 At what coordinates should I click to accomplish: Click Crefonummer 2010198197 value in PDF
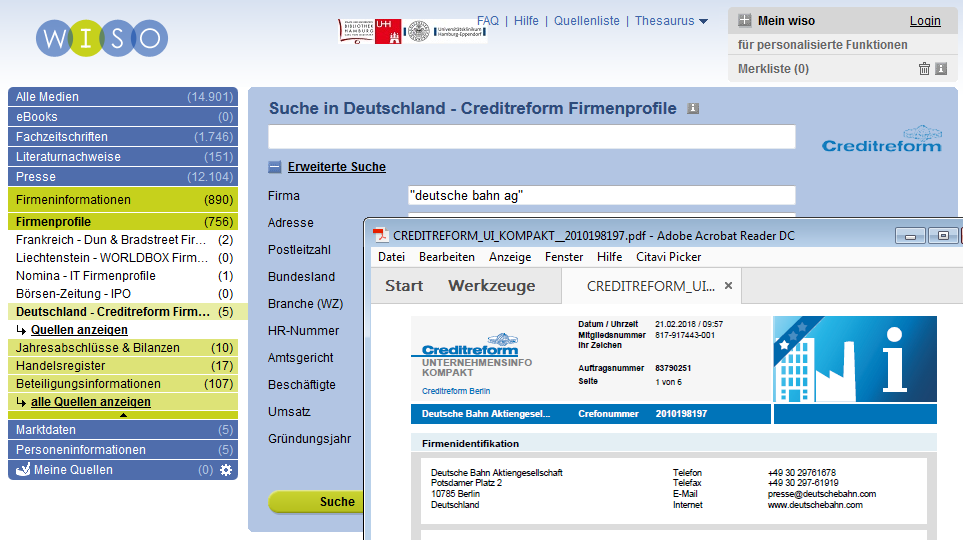coord(681,414)
